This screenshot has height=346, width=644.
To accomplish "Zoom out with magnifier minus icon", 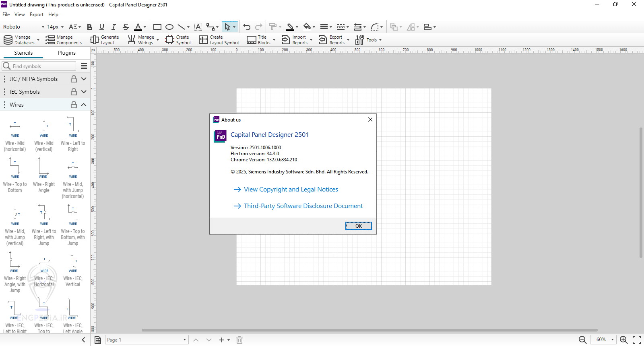I will pos(582,340).
